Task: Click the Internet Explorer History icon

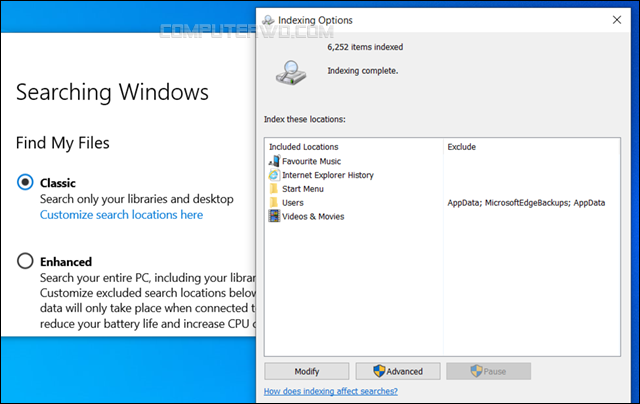Action: click(274, 175)
